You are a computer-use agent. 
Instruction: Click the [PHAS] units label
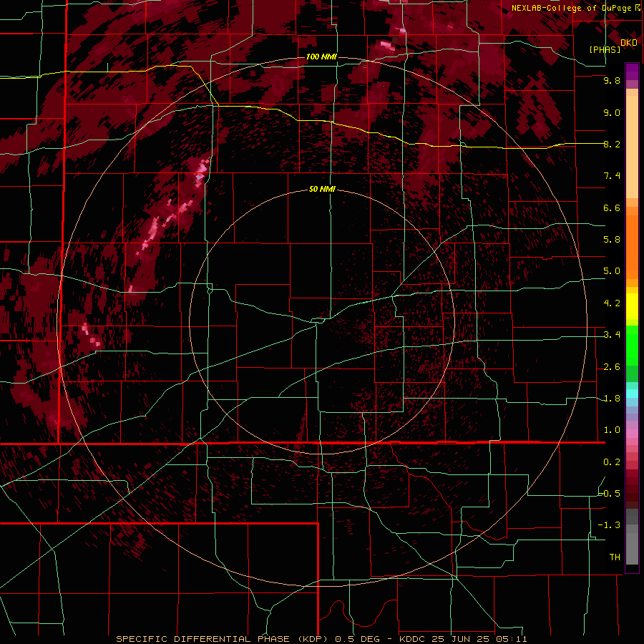605,50
